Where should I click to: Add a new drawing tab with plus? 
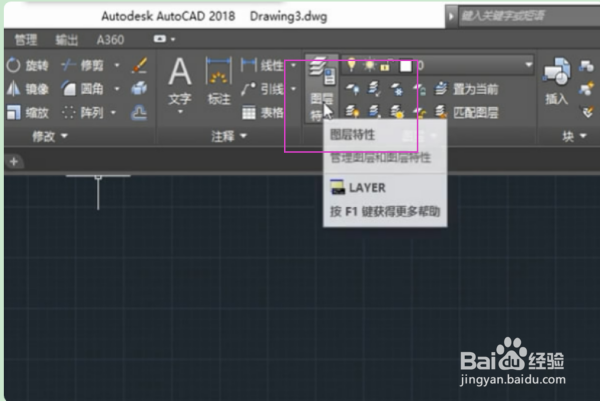[x=14, y=162]
